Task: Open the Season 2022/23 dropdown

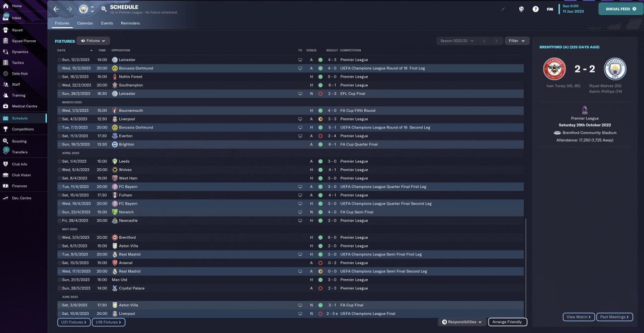Action: (x=457, y=41)
